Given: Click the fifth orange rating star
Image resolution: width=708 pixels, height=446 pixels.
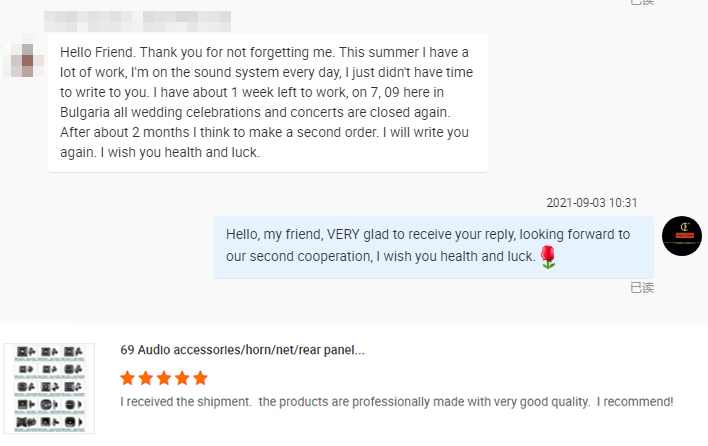Looking at the screenshot, I should click(200, 378).
